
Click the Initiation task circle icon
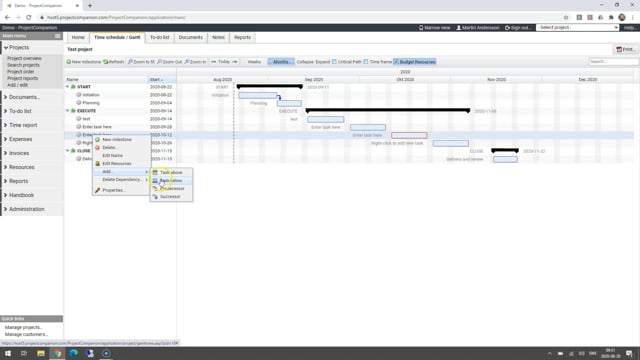click(79, 95)
